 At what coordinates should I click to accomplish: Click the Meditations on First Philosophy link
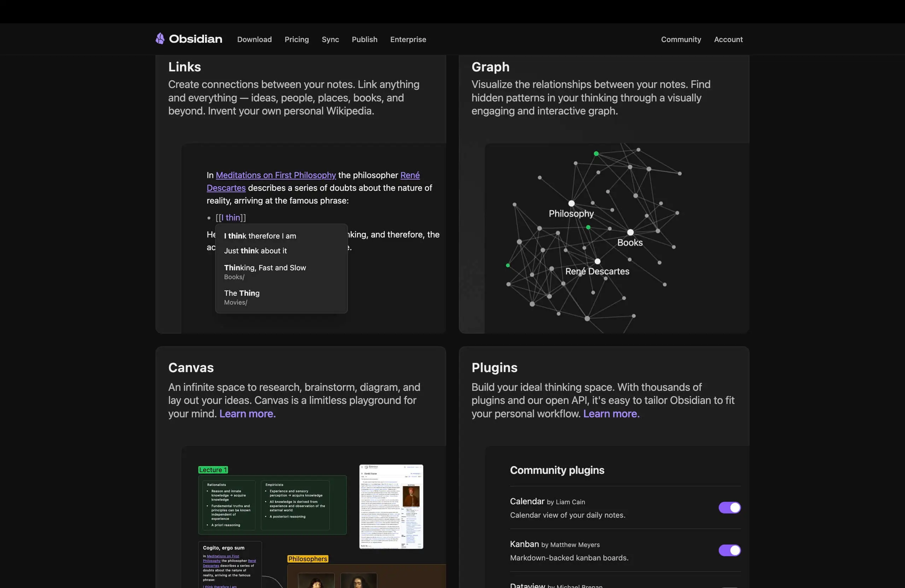276,175
